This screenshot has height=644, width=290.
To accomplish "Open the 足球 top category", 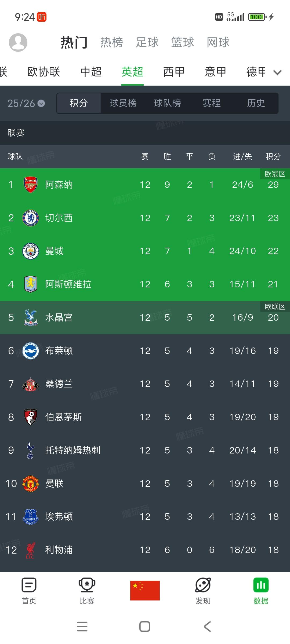I will click(x=147, y=42).
